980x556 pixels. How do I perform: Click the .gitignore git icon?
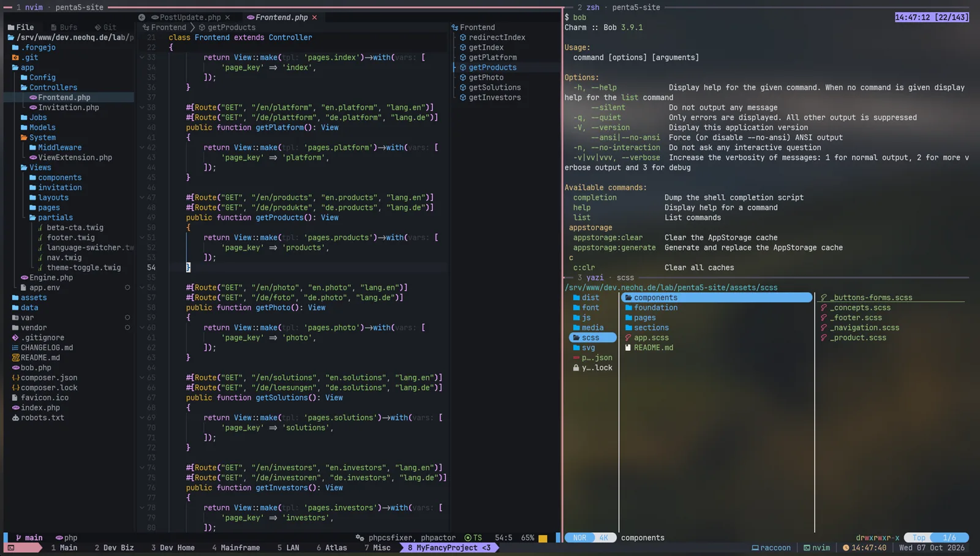click(15, 337)
